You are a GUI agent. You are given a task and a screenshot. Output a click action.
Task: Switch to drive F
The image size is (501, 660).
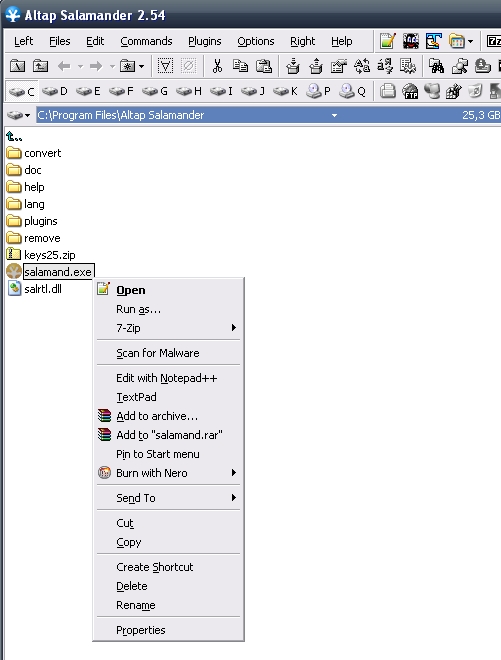pyautogui.click(x=121, y=91)
